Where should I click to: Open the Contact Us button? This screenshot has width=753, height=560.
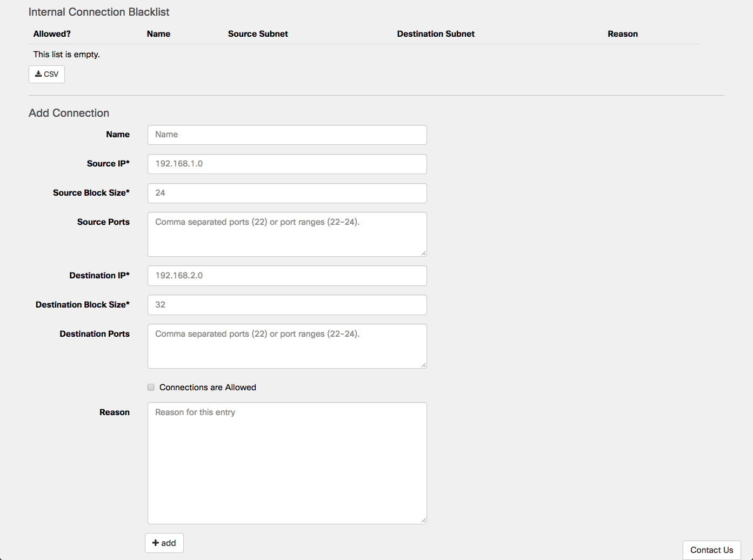(x=711, y=550)
